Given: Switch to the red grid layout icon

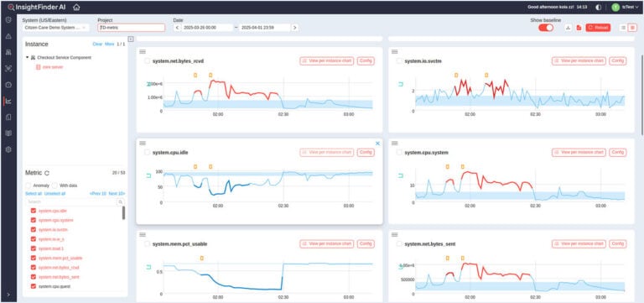Looking at the screenshot, I should 632,28.
